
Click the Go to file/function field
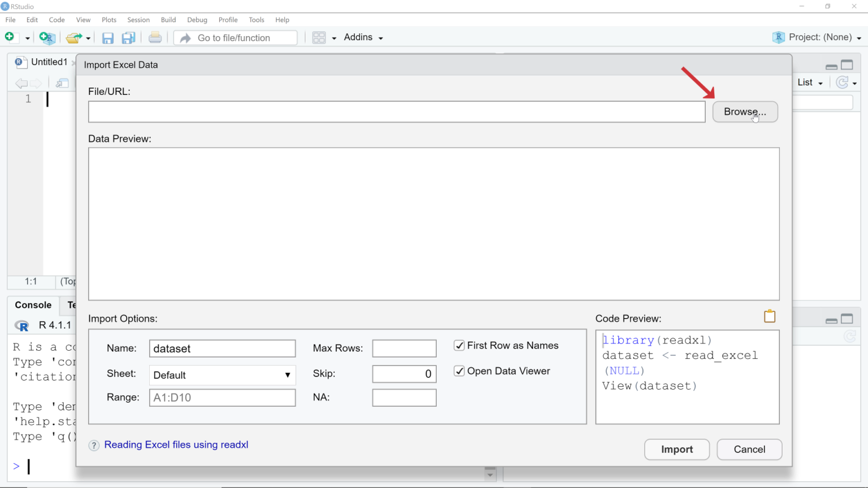click(x=235, y=38)
